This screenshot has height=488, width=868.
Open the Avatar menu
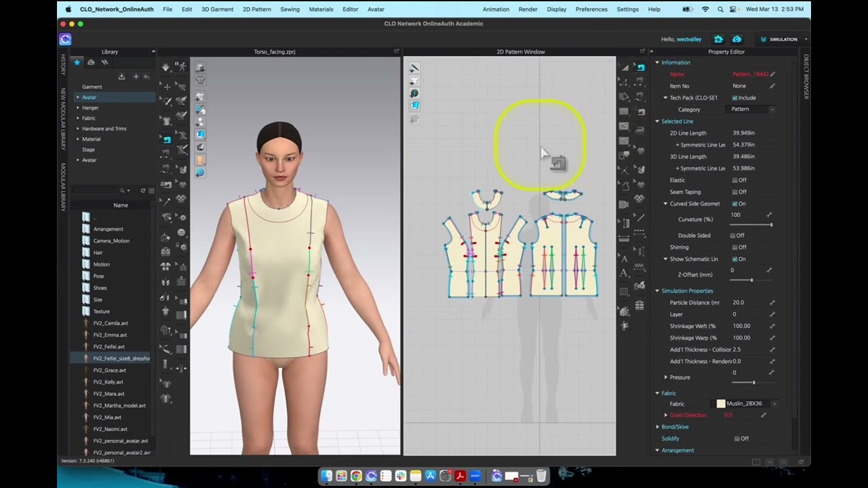[376, 9]
